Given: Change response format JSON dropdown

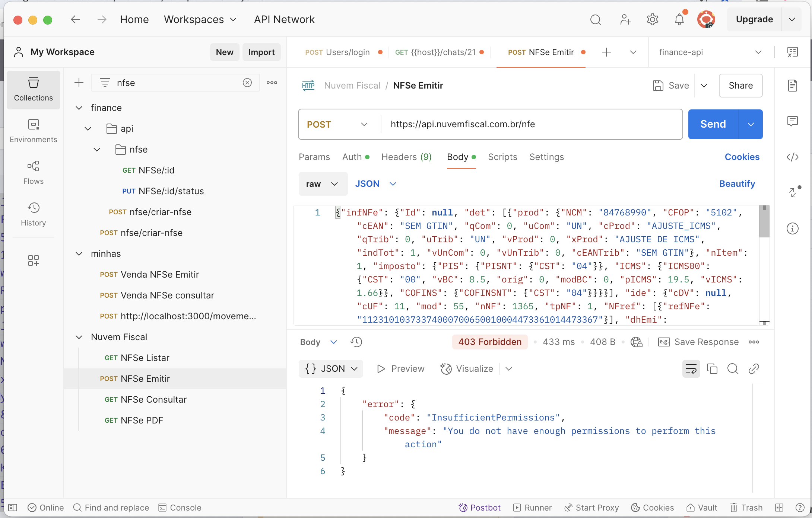Looking at the screenshot, I should (331, 369).
